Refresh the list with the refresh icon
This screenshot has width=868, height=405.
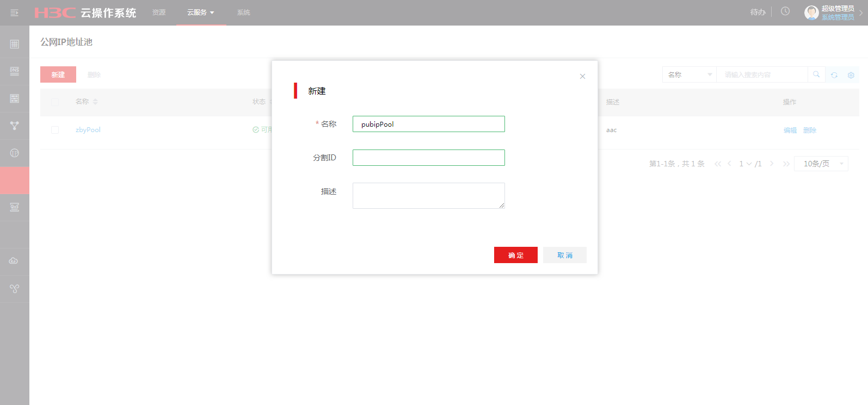pos(834,75)
